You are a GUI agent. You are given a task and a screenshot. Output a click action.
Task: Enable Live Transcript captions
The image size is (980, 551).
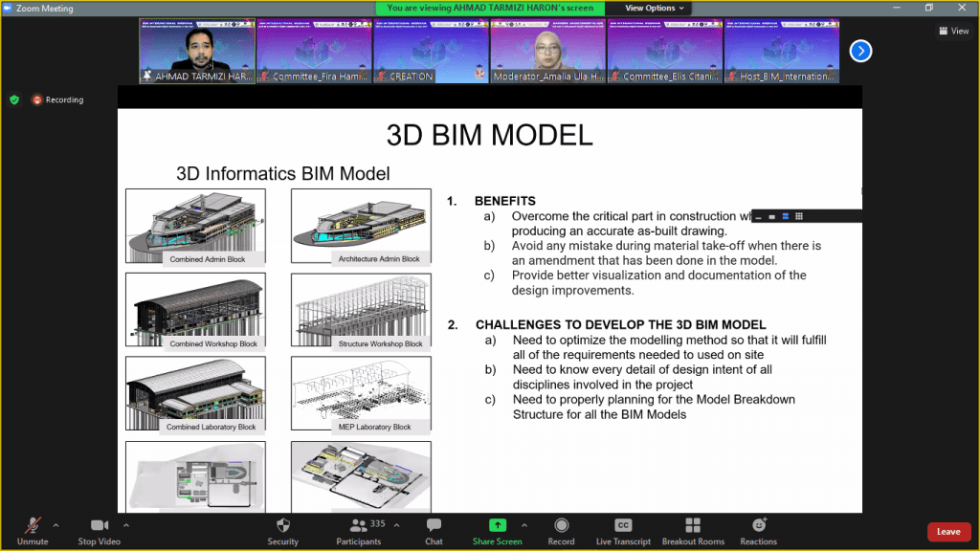623,529
